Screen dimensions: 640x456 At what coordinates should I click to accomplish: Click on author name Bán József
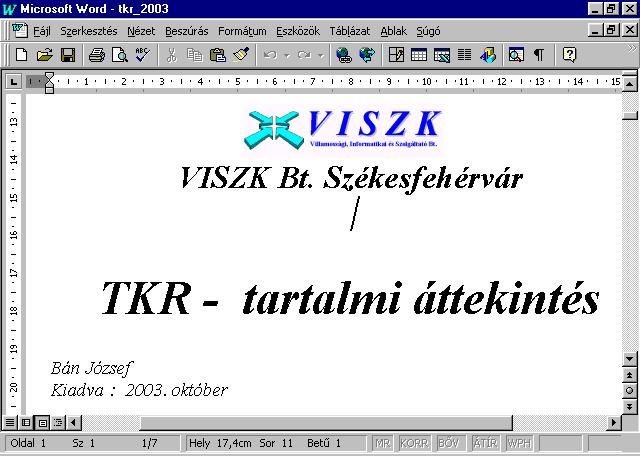coord(92,368)
